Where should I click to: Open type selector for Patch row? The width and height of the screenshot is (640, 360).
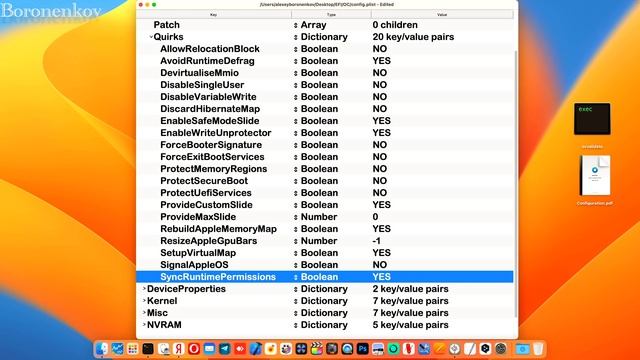[296, 25]
